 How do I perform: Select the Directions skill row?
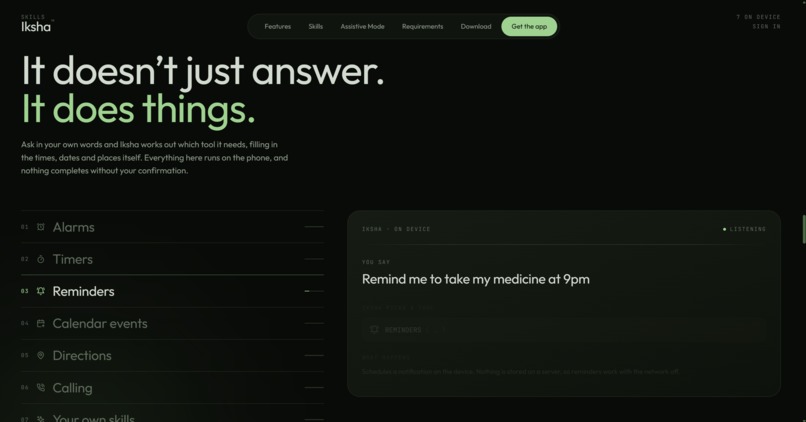[x=173, y=356]
